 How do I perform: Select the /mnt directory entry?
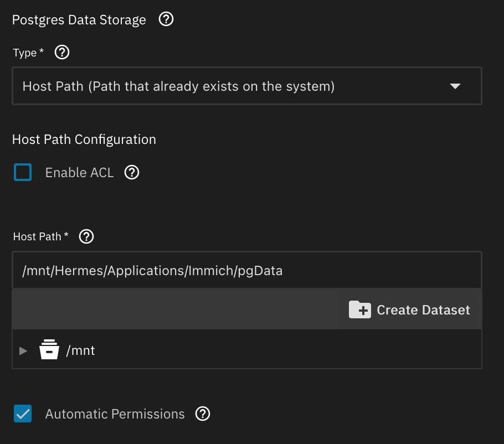tap(81, 350)
